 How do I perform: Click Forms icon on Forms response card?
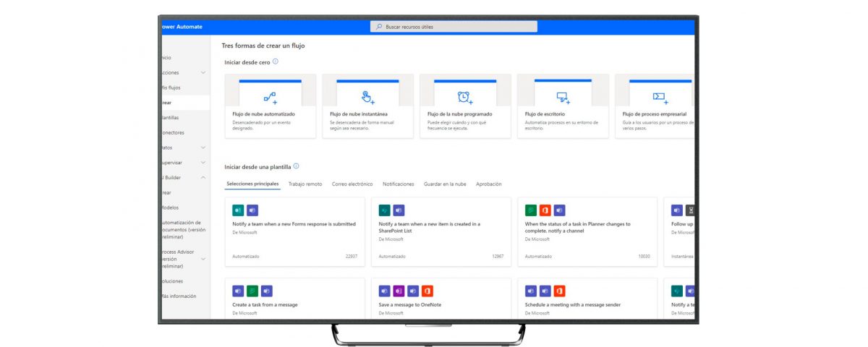pyautogui.click(x=238, y=210)
